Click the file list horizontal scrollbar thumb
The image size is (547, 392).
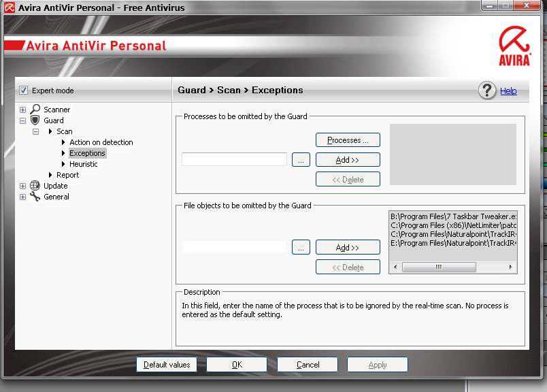tap(439, 267)
